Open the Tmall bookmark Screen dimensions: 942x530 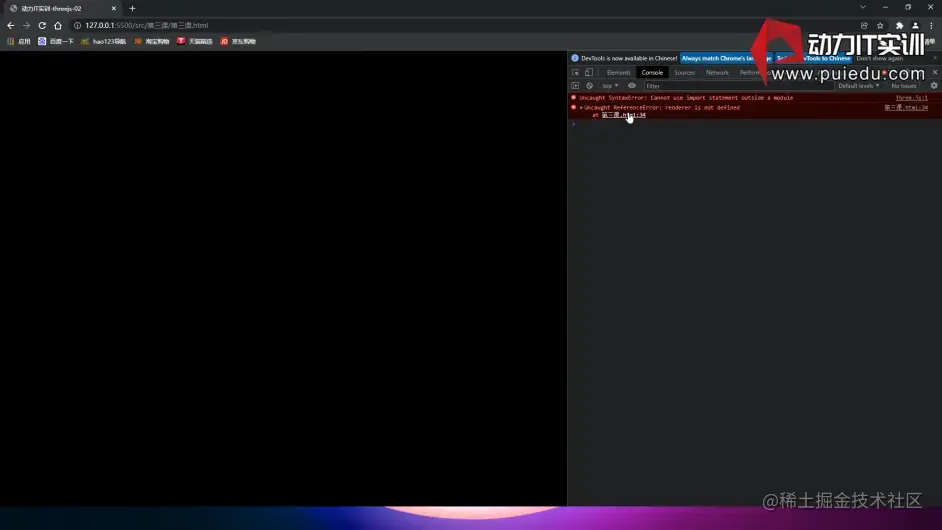[x=195, y=41]
